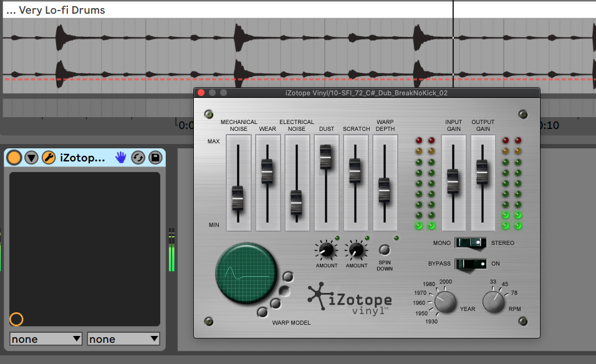Image resolution: width=596 pixels, height=364 pixels.
Task: Click the Input Gain slider handle
Action: pos(453,181)
